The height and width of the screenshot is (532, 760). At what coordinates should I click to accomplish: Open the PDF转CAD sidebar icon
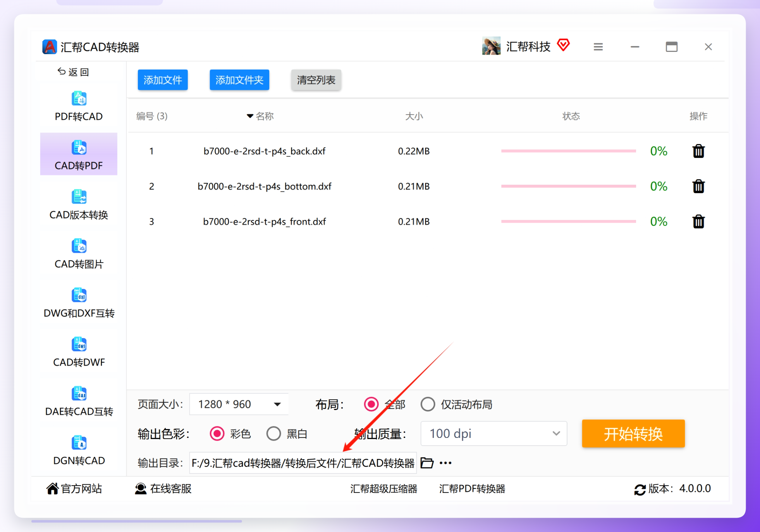79,98
